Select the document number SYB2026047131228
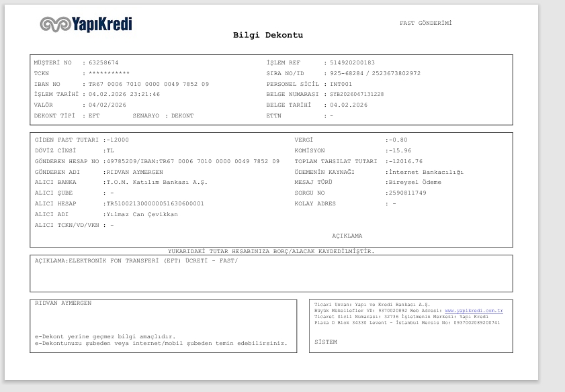Image resolution: width=565 pixels, height=392 pixels. point(357,95)
